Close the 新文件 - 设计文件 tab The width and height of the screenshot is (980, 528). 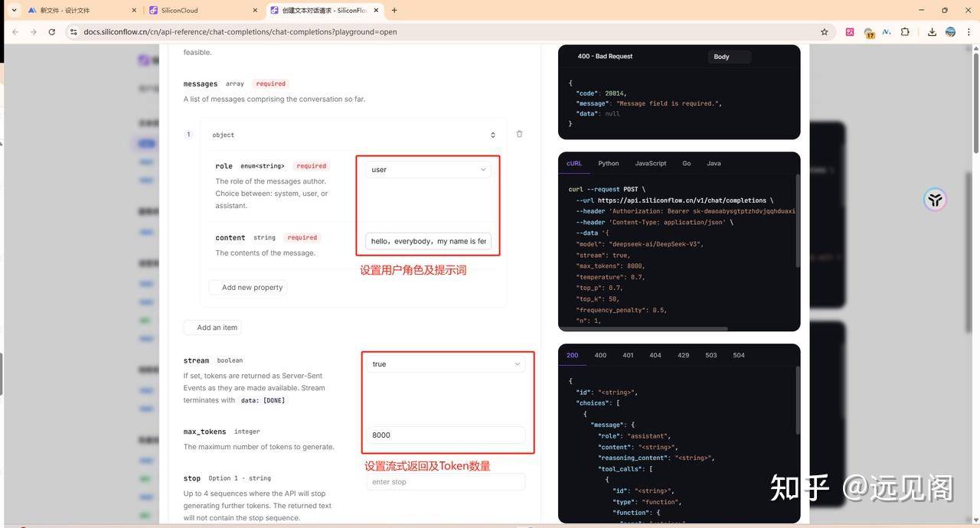[x=134, y=10]
